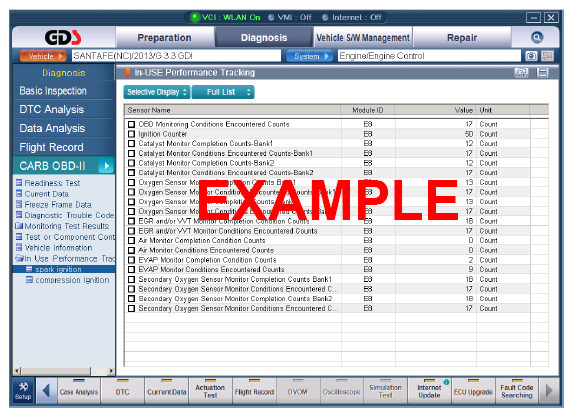The height and width of the screenshot is (417, 573).
Task: Click the vehicle name field
Action: pos(176,56)
